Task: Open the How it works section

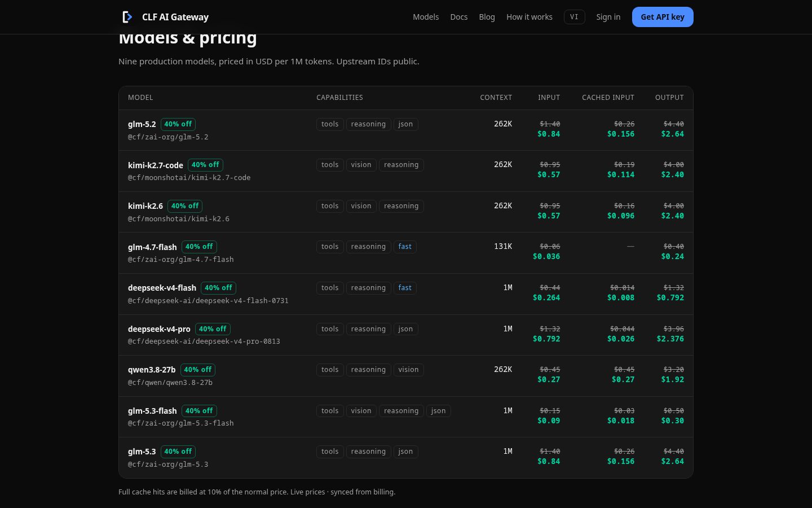Action: (x=529, y=17)
